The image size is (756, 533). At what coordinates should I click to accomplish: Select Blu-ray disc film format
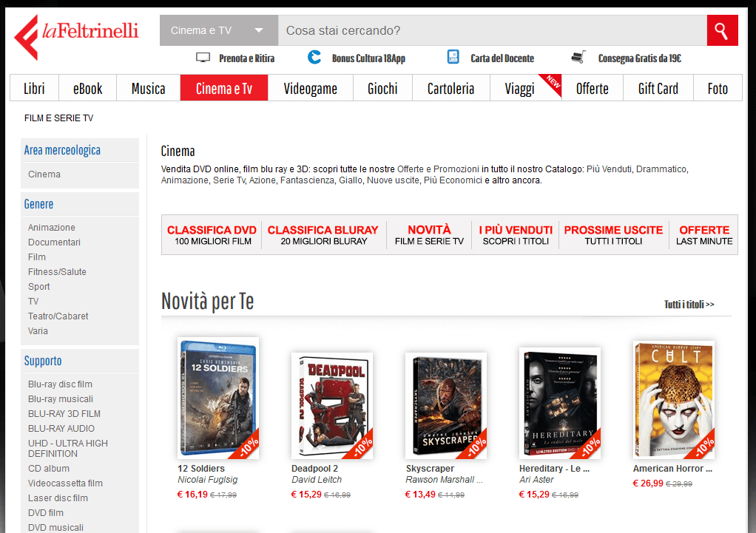coord(60,384)
